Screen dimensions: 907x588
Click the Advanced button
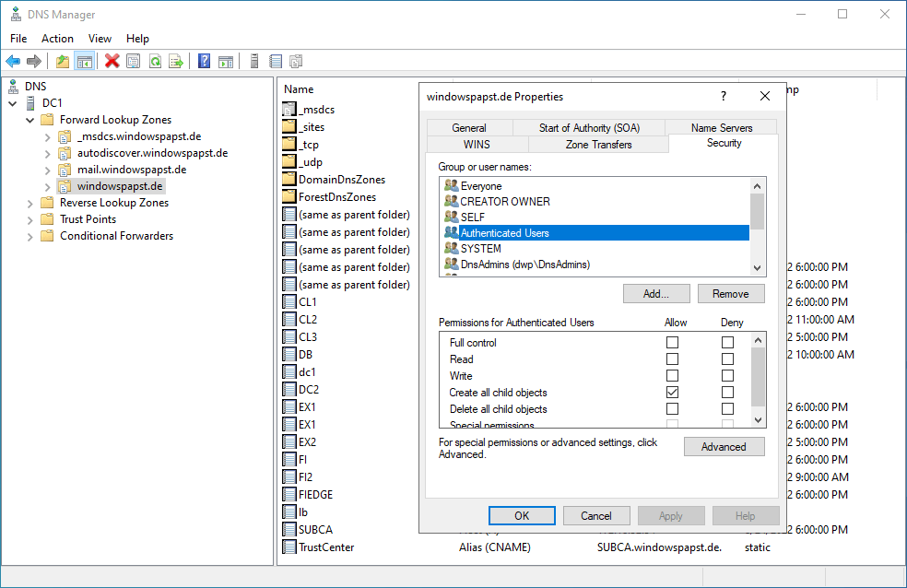pos(724,447)
